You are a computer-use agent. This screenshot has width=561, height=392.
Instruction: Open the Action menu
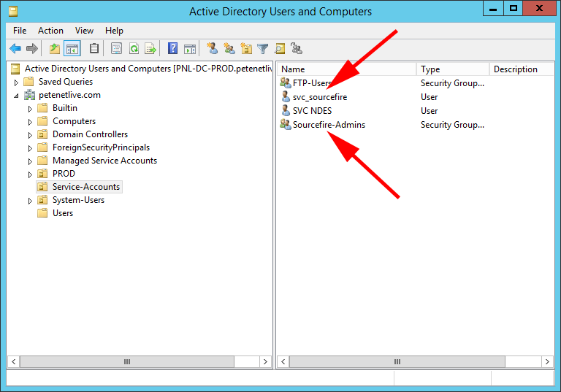coord(50,31)
